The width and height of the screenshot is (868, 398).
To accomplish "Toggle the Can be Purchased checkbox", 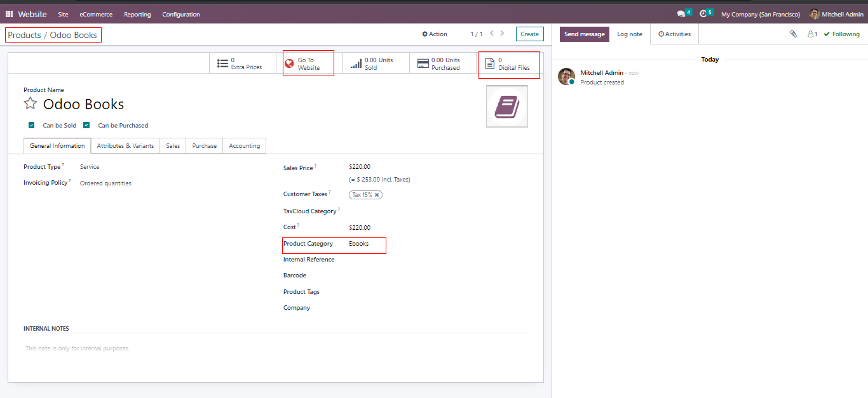I will coord(86,125).
